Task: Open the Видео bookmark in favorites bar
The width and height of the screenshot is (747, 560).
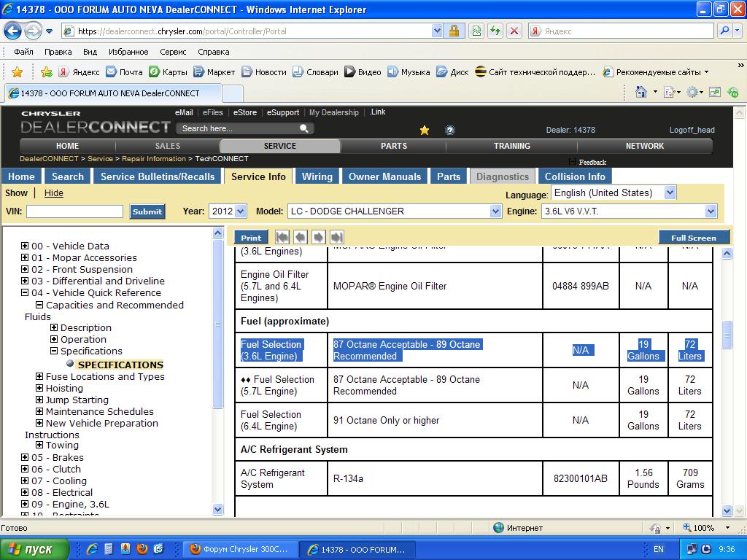Action: click(x=363, y=72)
